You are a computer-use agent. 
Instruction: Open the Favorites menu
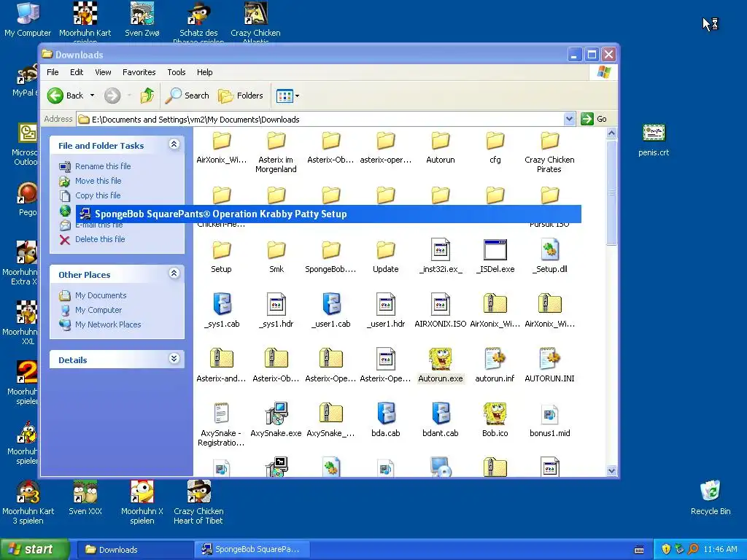pos(139,72)
